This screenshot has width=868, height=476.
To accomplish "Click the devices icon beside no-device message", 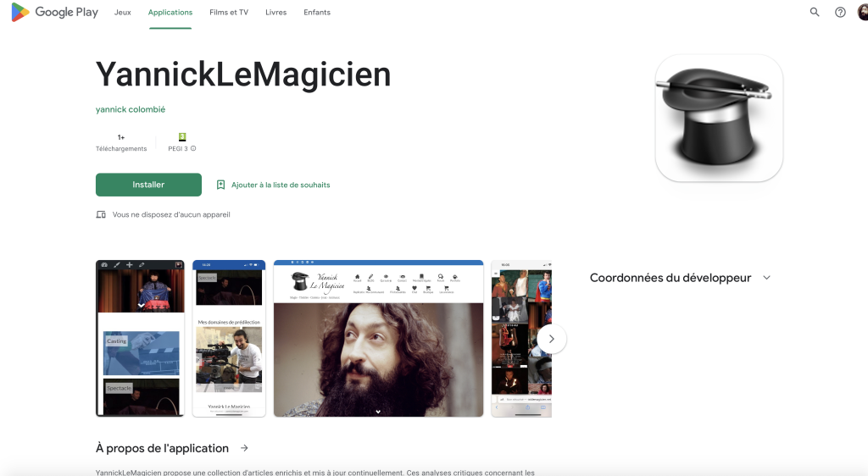I will pos(101,214).
